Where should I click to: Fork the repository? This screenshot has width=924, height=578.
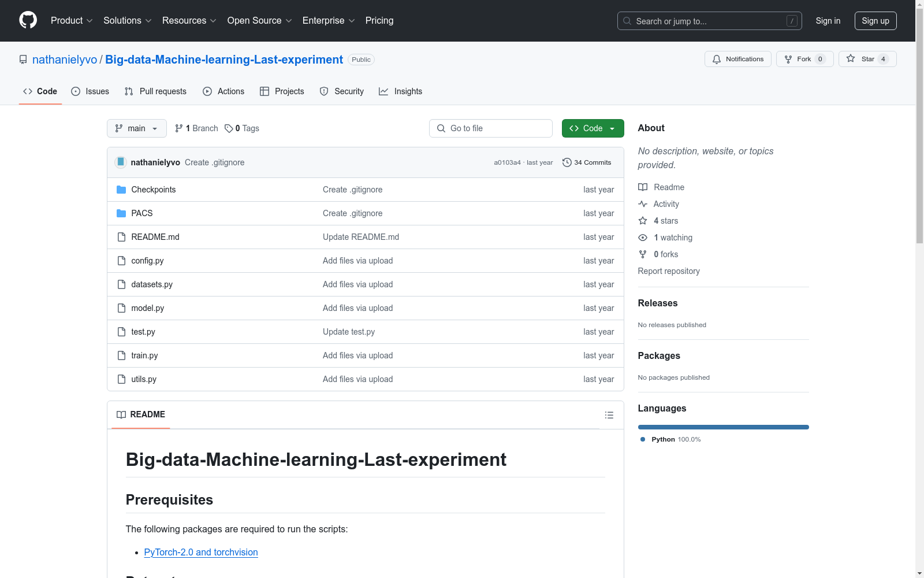[804, 59]
